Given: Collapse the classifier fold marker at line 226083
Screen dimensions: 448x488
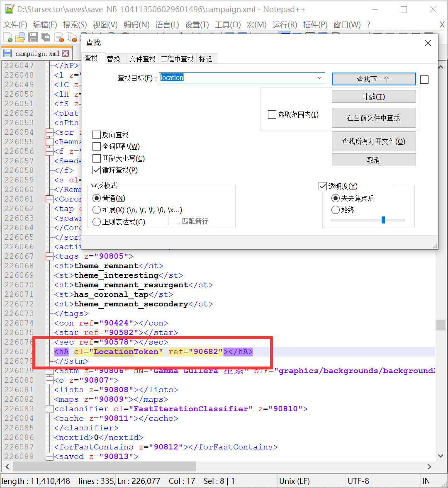Looking at the screenshot, I should point(50,409).
